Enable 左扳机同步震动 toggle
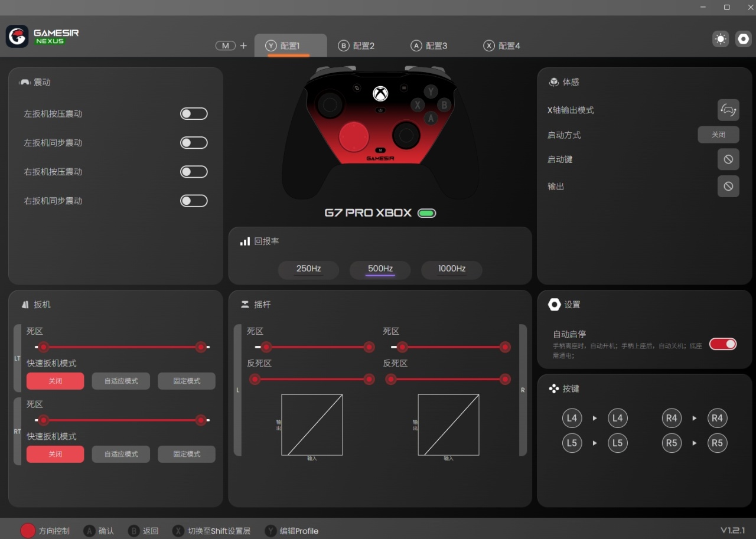The width and height of the screenshot is (756, 539). click(x=194, y=143)
